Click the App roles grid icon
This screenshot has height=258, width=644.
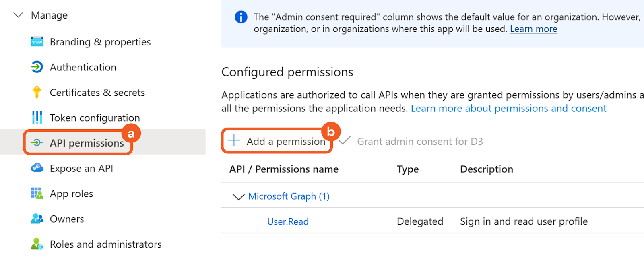(x=37, y=193)
